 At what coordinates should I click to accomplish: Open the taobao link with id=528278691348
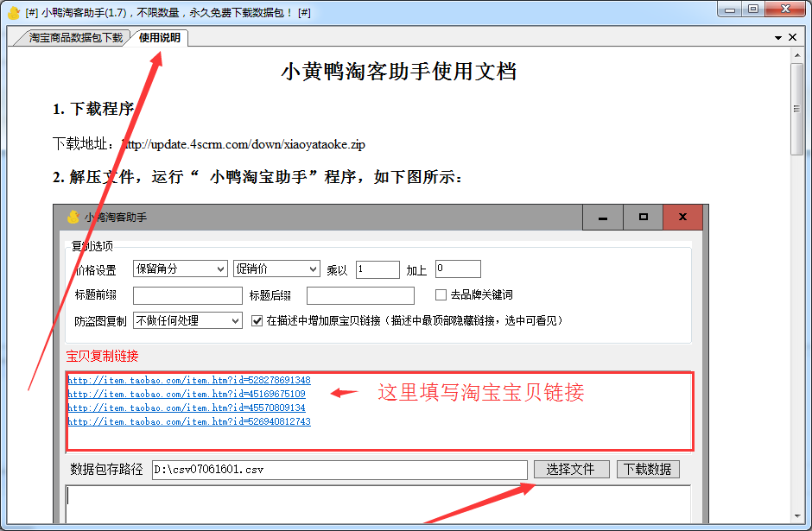tap(189, 380)
